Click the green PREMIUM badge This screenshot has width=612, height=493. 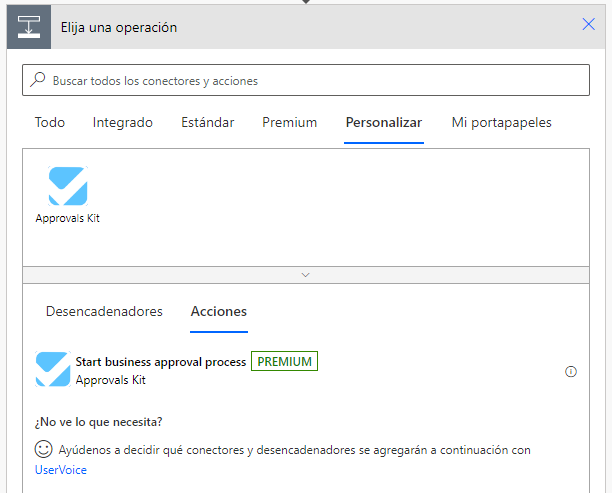(x=284, y=361)
